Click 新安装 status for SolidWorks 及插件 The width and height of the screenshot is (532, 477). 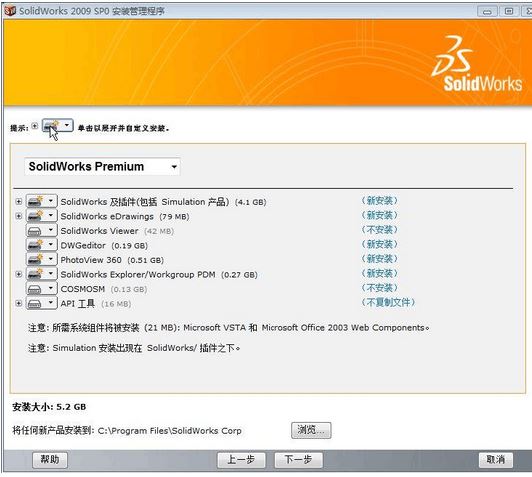tap(379, 201)
